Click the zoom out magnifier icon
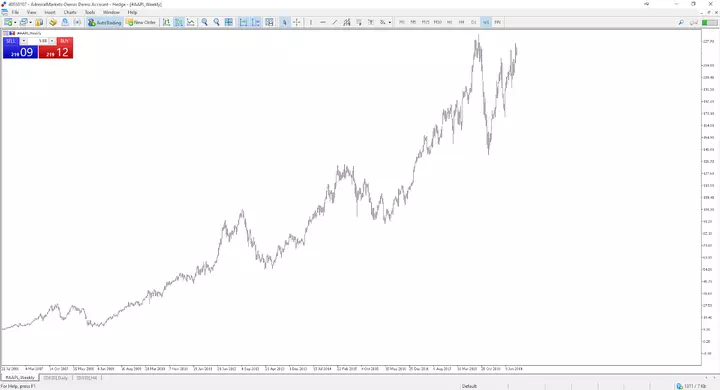The height and width of the screenshot is (390, 720). pos(216,22)
